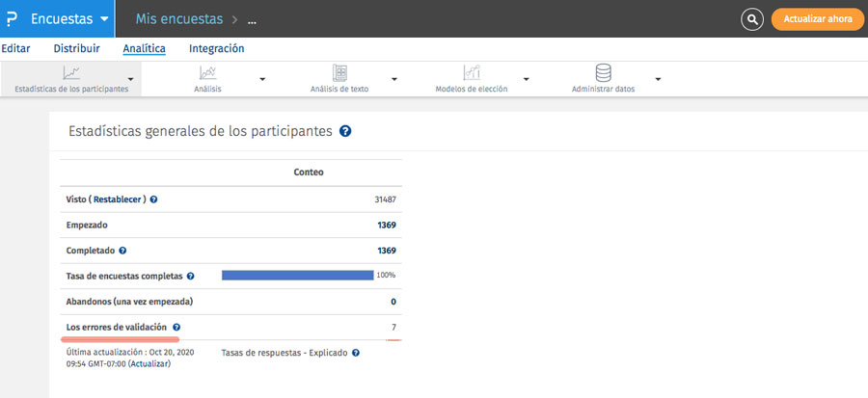This screenshot has width=868, height=398.
Task: Click the completion rate progress bar
Action: [x=297, y=276]
